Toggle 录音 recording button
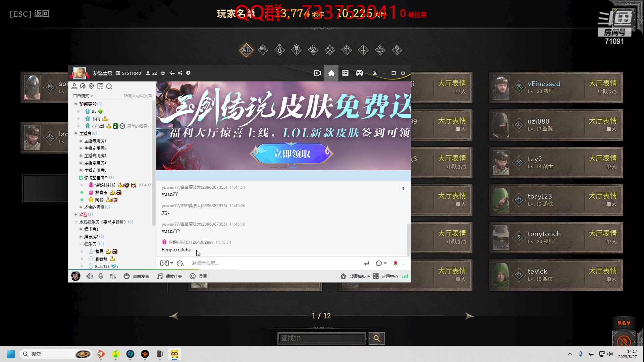644x362 pixels. [x=198, y=276]
